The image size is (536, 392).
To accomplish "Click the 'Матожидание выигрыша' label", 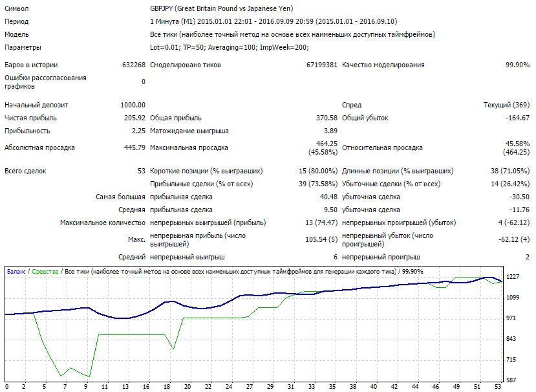I will pos(189,131).
